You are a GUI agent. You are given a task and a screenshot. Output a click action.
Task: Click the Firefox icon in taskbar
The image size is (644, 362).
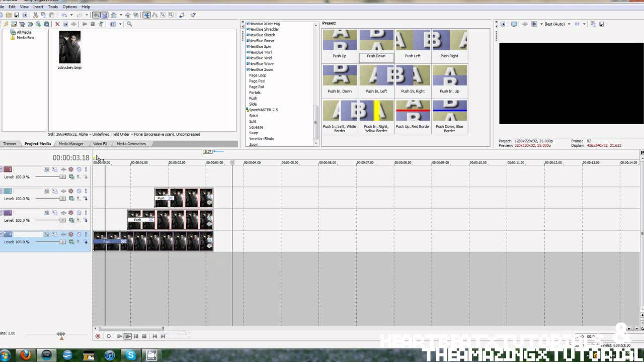[x=26, y=355]
